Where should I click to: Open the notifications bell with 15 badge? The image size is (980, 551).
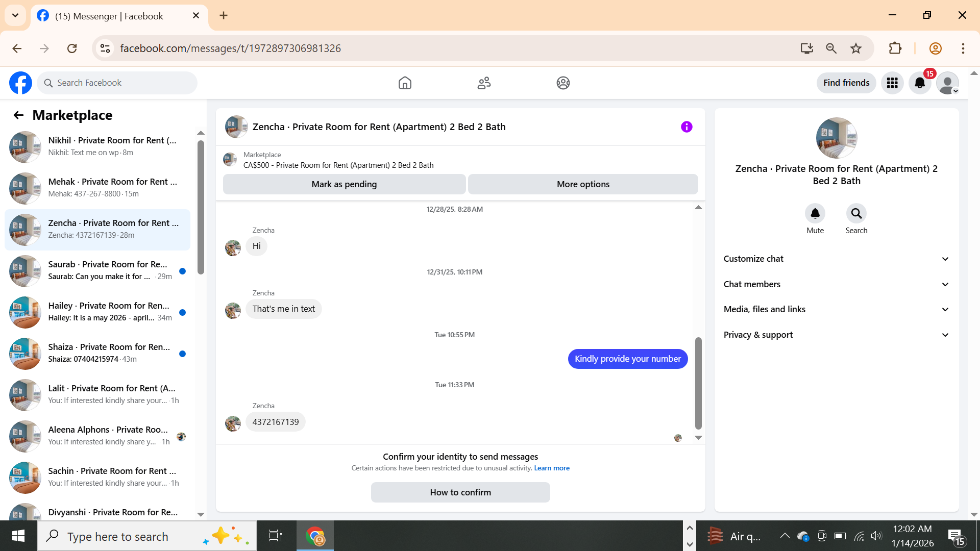tap(920, 83)
